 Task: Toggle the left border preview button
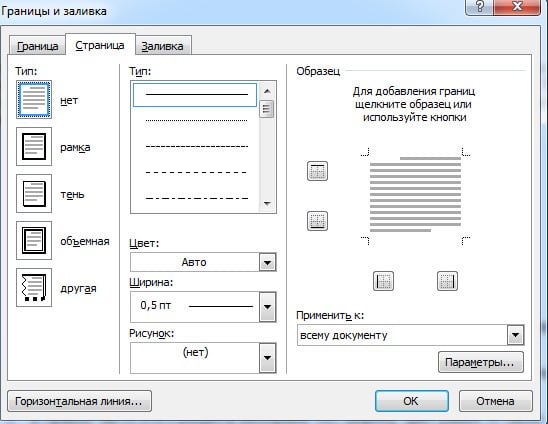[x=383, y=281]
